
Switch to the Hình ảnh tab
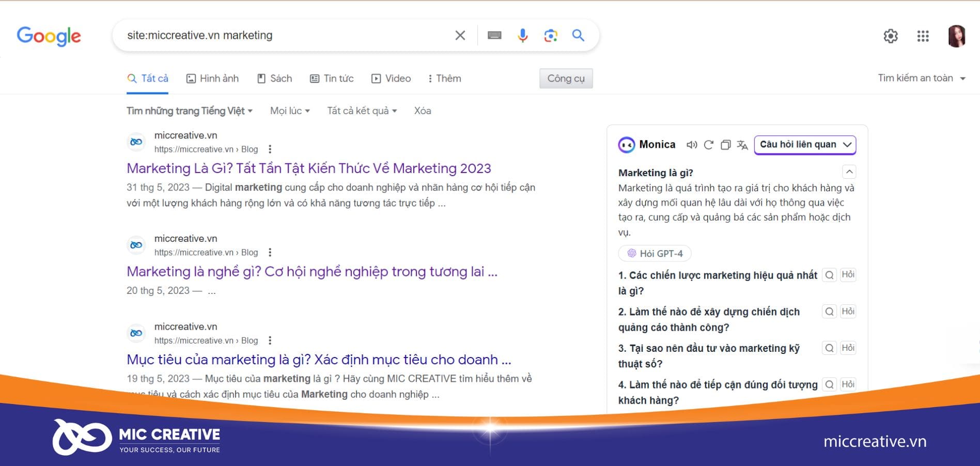212,79
